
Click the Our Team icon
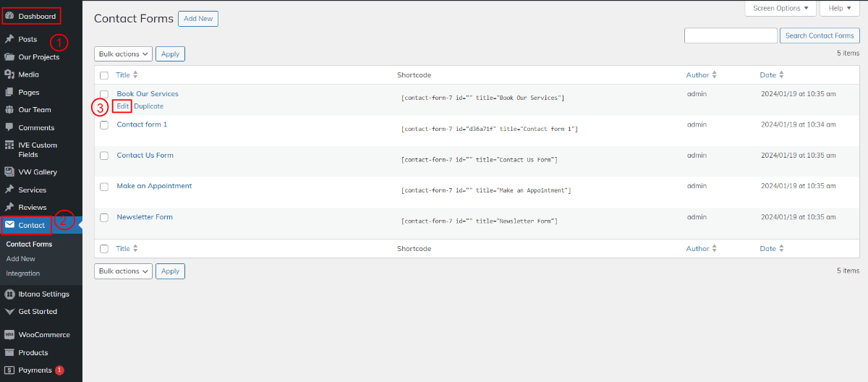click(9, 110)
